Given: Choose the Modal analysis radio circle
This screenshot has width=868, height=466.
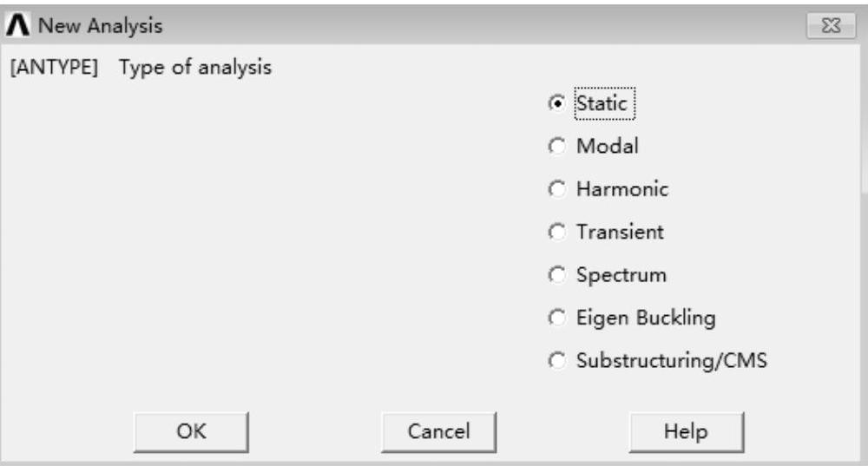Looking at the screenshot, I should tap(557, 147).
